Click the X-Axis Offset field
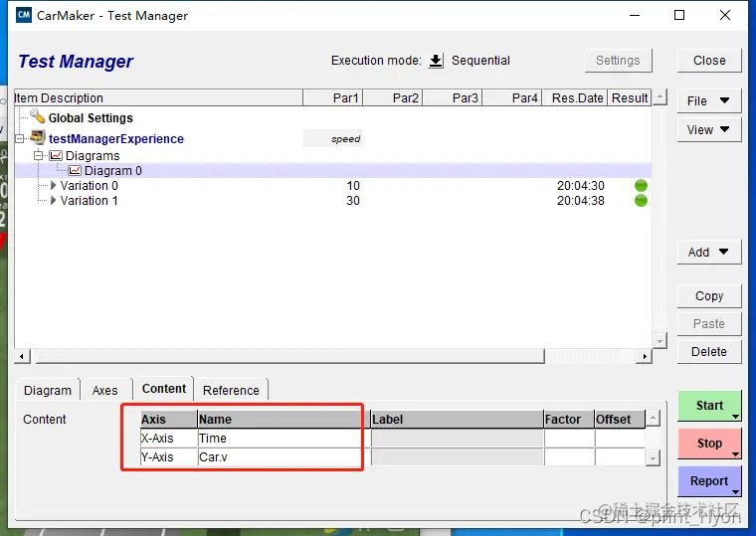Image resolution: width=756 pixels, height=536 pixels. pos(620,439)
